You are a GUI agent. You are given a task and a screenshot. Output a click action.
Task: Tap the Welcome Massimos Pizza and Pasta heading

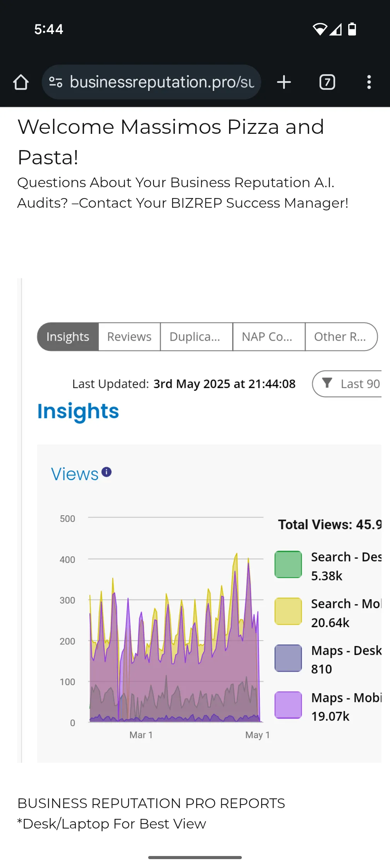coord(171,142)
